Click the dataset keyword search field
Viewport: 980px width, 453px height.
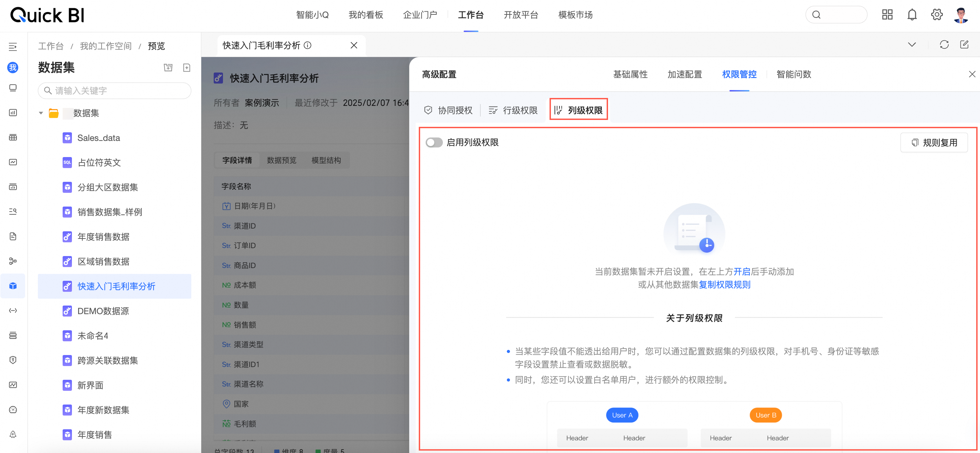(114, 91)
